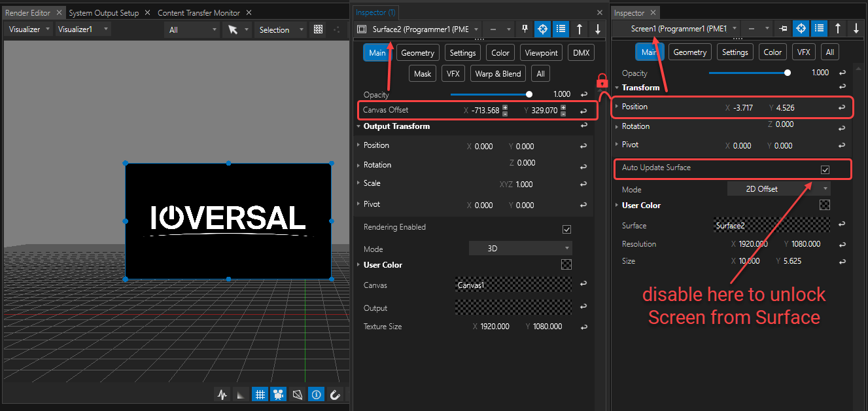Image resolution: width=868 pixels, height=411 pixels.
Task: Reset Canvas Offset with its return arrow
Action: pos(583,111)
